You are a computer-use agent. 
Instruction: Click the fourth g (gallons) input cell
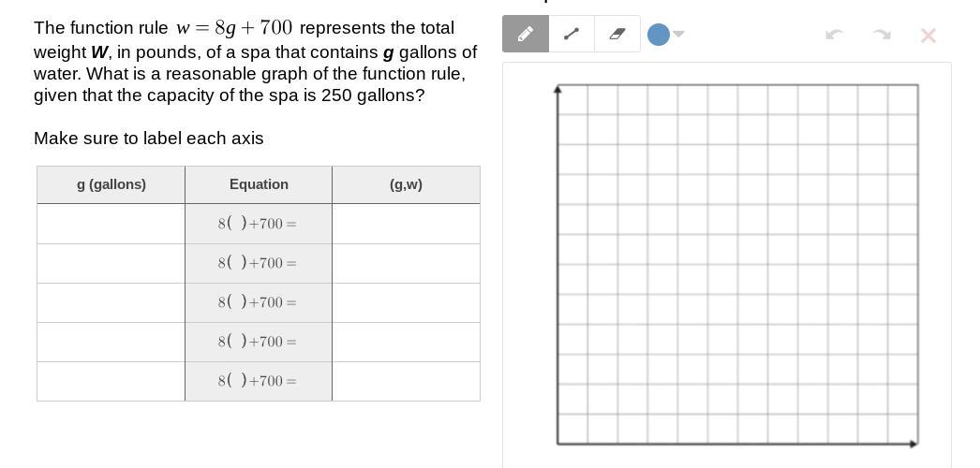point(111,342)
